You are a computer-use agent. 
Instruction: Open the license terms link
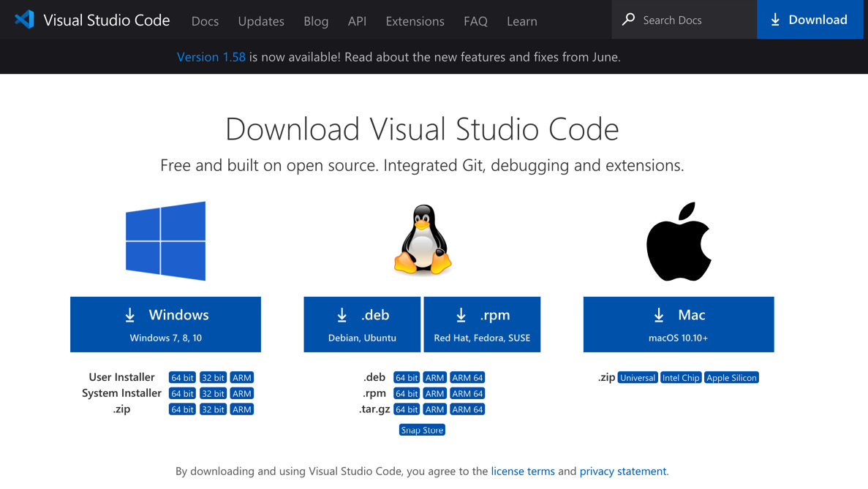tap(523, 471)
